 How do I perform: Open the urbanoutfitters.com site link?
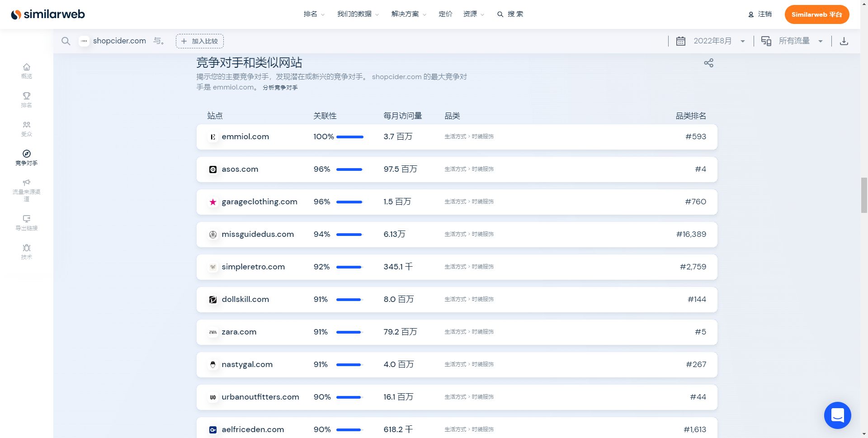click(x=260, y=397)
